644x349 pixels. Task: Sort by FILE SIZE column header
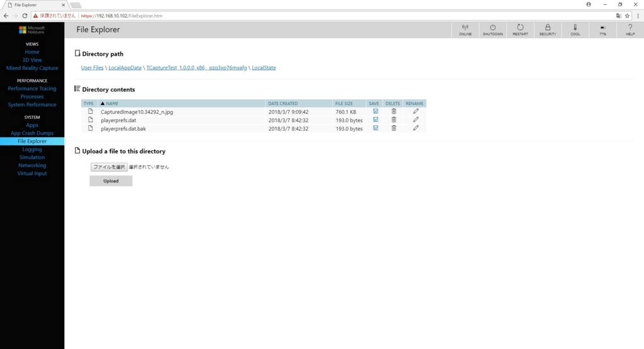[x=348, y=104]
